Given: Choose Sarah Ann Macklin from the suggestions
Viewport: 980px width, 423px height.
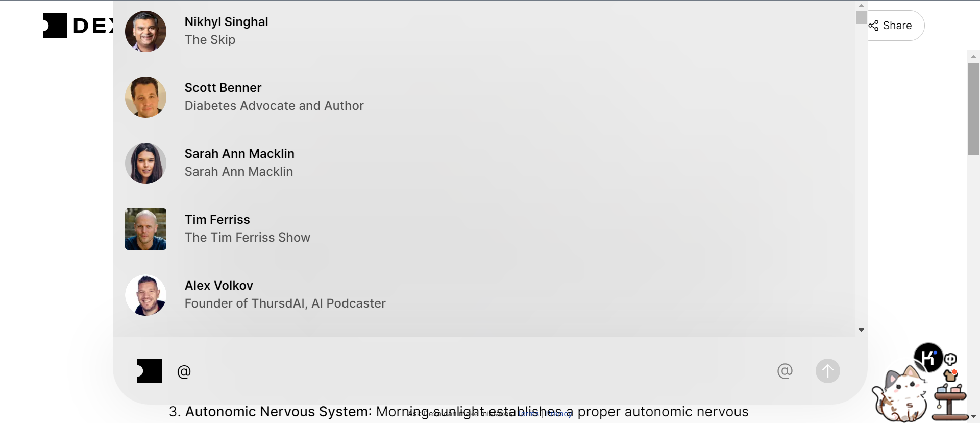Looking at the screenshot, I should point(239,162).
